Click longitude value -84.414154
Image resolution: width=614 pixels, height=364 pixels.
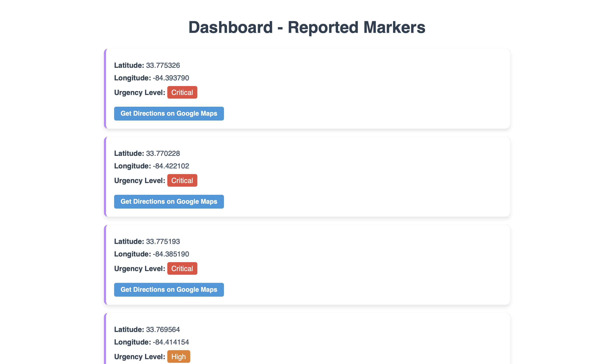171,342
